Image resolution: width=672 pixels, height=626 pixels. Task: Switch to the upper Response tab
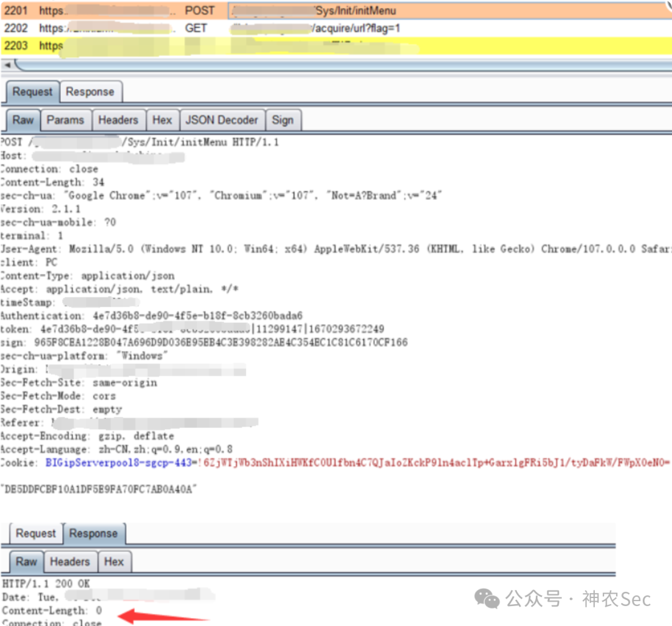pyautogui.click(x=90, y=91)
